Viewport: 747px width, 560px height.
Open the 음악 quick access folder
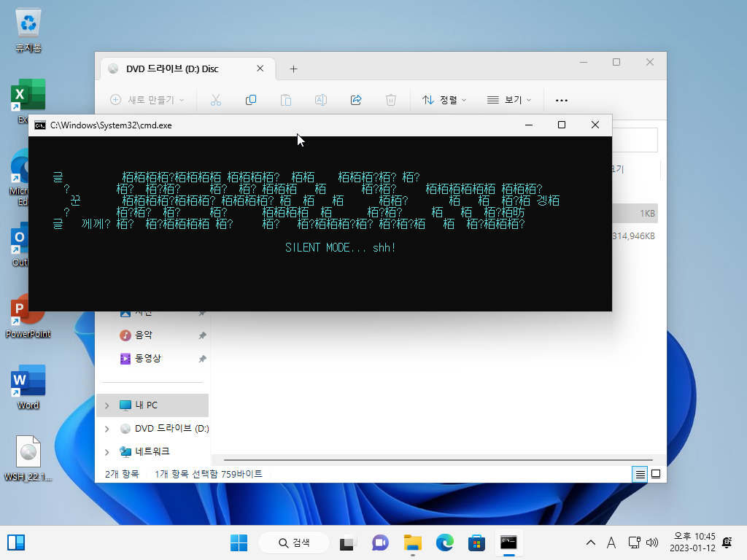tap(144, 335)
